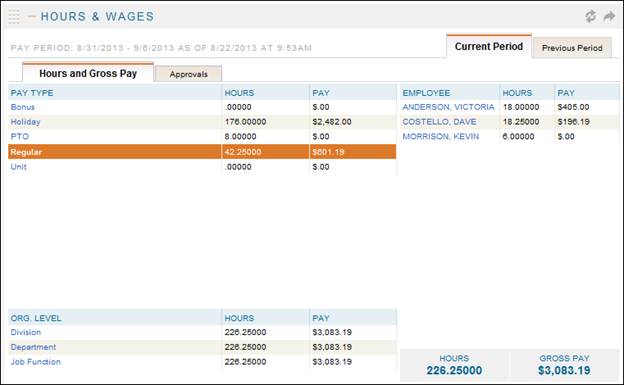
Task: Click the gross pay $3,083.19 summary
Action: pos(564,370)
